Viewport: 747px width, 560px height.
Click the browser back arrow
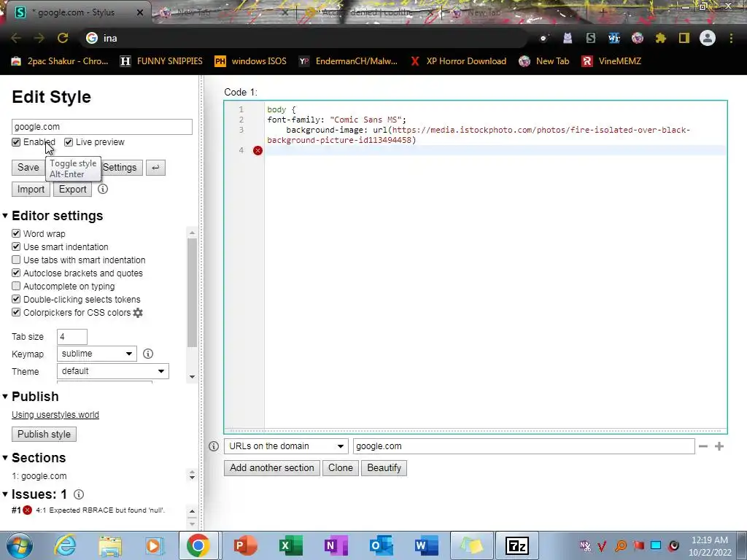pos(16,38)
